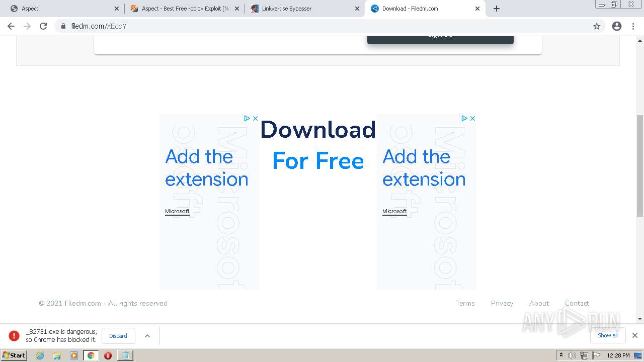Launch Internet Explorer from the taskbar
Screen dimensions: 644x362
(40, 355)
